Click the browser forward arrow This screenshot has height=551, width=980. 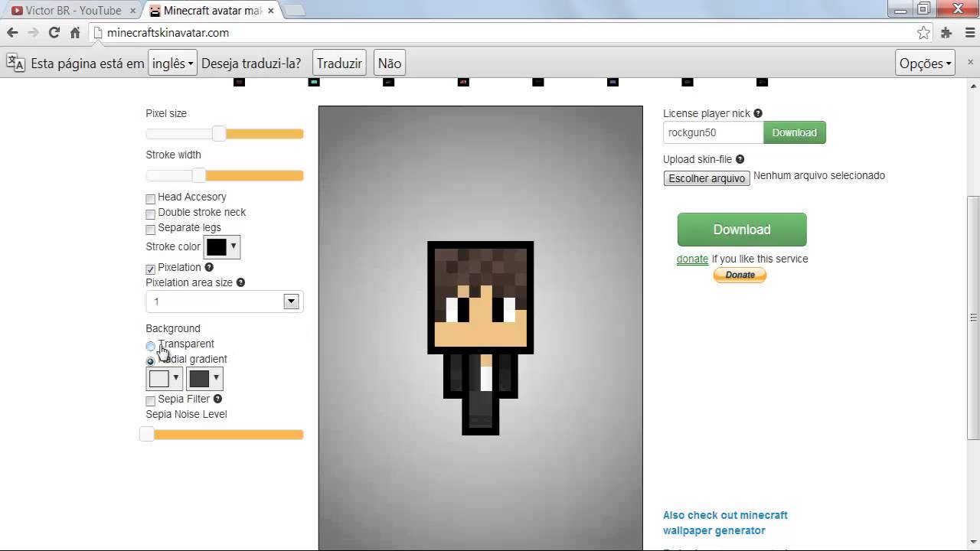point(33,33)
